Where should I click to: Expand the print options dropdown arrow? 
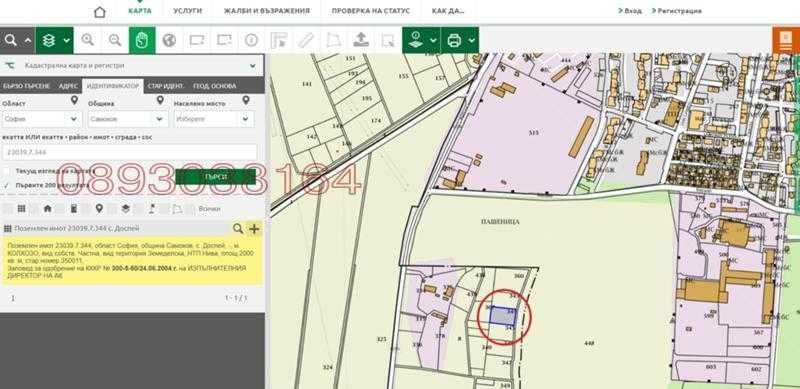tap(471, 40)
